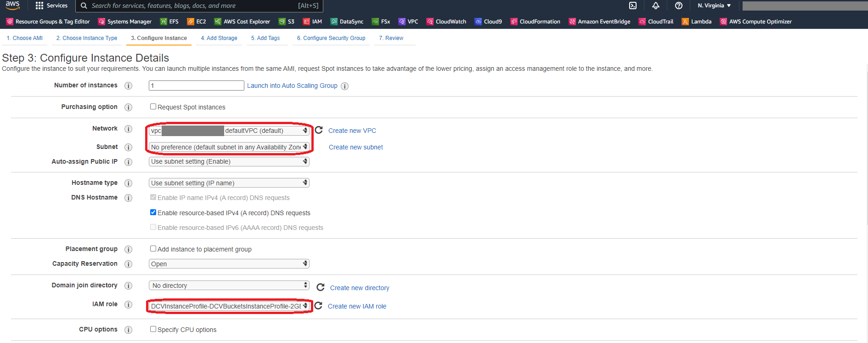Open the Hostname type dropdown
This screenshot has width=868, height=343.
pyautogui.click(x=229, y=183)
